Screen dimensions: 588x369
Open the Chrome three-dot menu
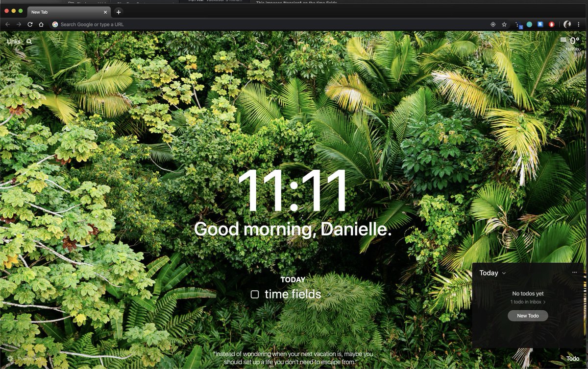pos(579,24)
